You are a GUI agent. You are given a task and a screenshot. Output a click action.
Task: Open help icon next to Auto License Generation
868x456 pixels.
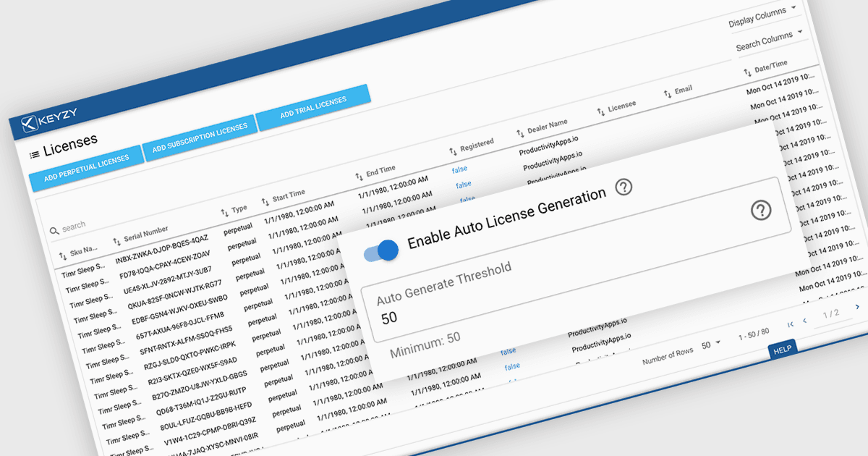624,187
